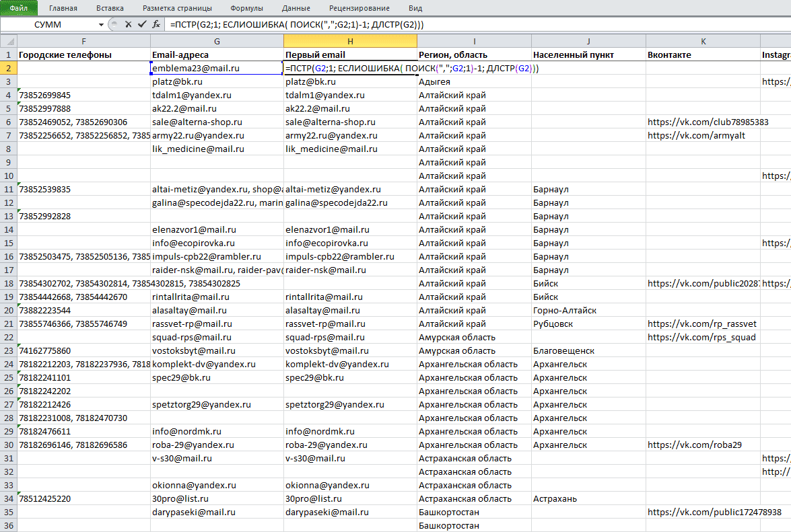This screenshot has width=791, height=532.
Task: Switch to the Главная ribbon tab
Action: coord(63,8)
